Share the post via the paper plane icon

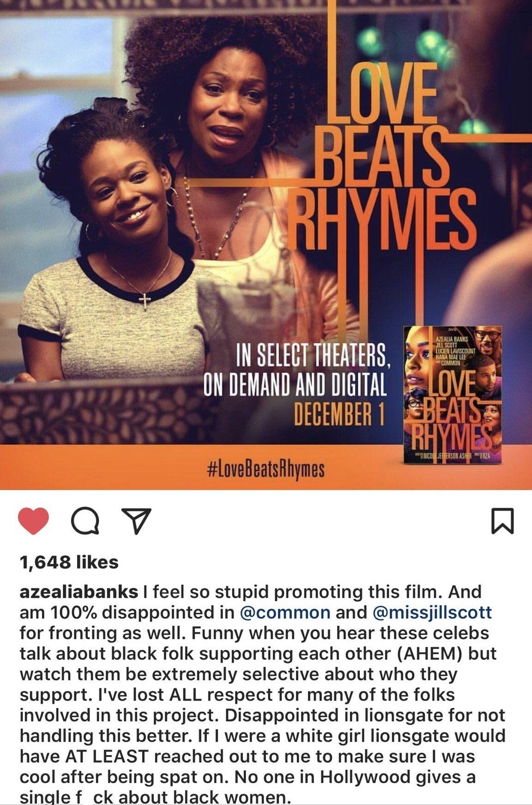coord(136,521)
